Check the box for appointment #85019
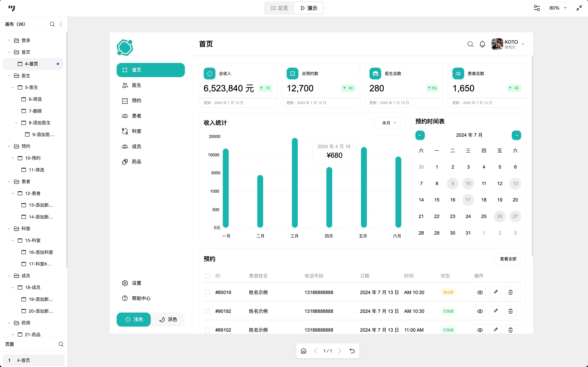Image resolution: width=588 pixels, height=367 pixels. [x=207, y=292]
